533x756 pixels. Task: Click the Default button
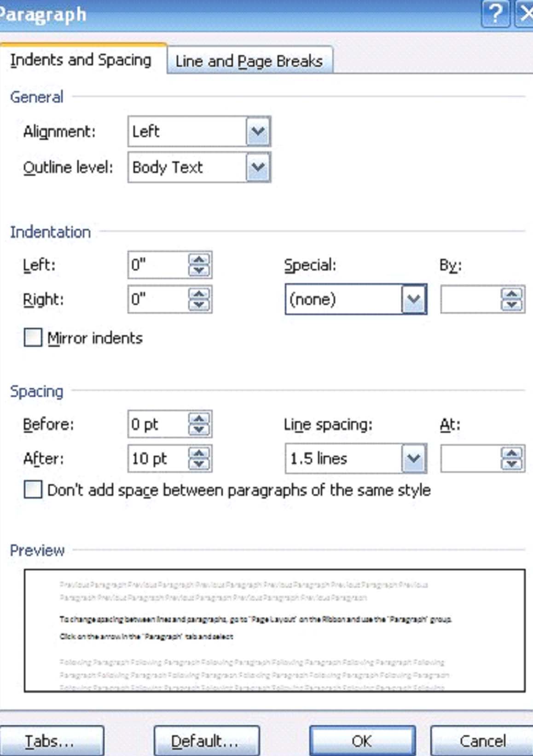(x=206, y=741)
